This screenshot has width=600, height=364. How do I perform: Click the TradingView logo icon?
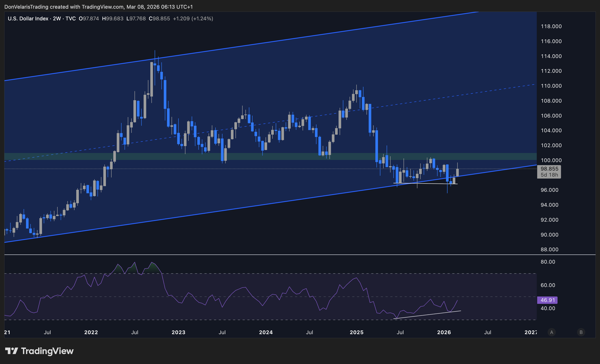[x=11, y=351]
